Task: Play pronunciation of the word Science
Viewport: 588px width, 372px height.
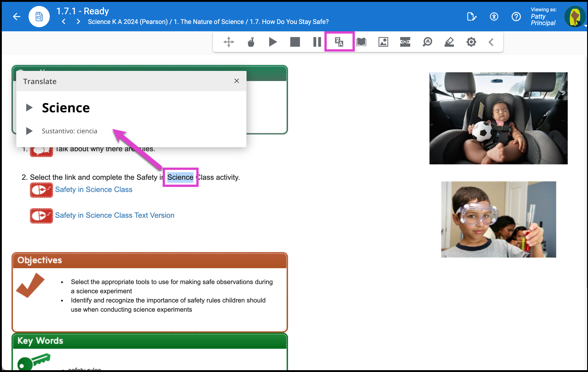Action: click(x=29, y=107)
